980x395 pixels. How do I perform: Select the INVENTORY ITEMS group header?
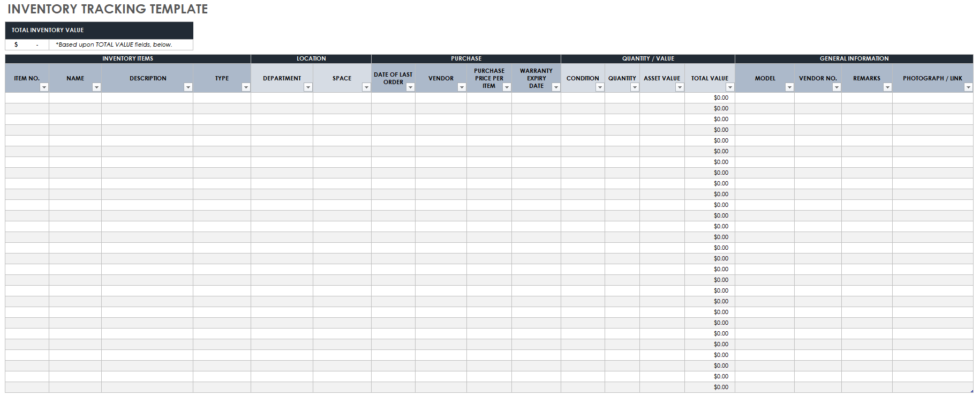pyautogui.click(x=128, y=59)
